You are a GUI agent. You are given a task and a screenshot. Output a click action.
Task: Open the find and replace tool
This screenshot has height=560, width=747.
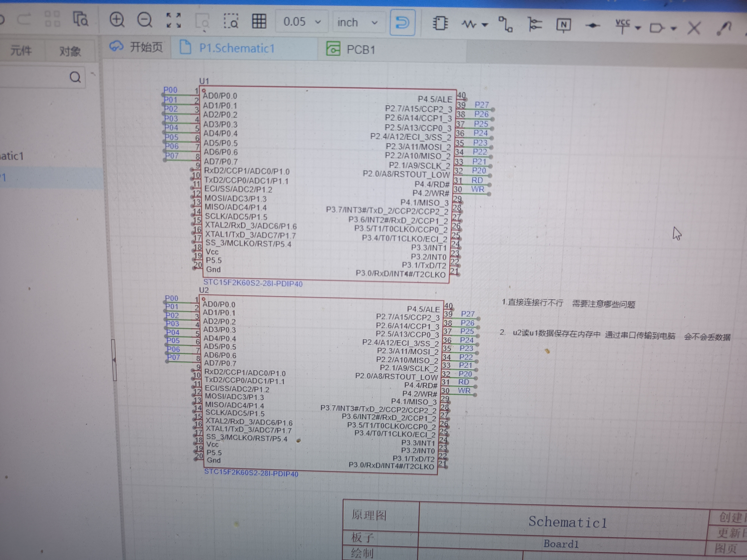pos(81,19)
